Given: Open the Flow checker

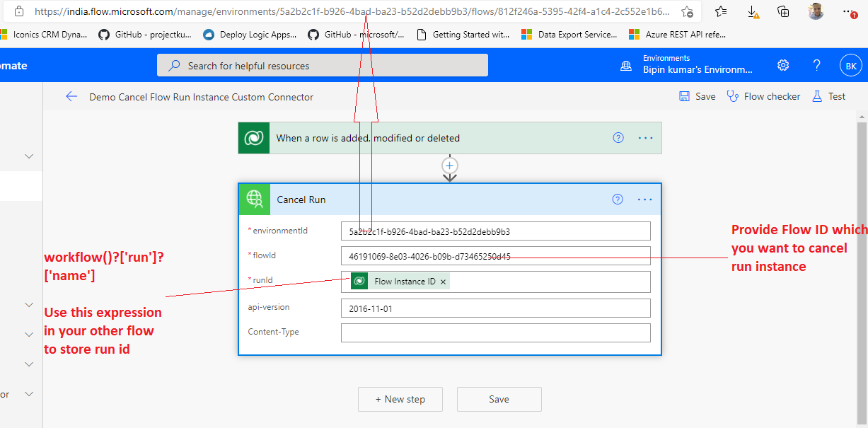Looking at the screenshot, I should pyautogui.click(x=764, y=97).
